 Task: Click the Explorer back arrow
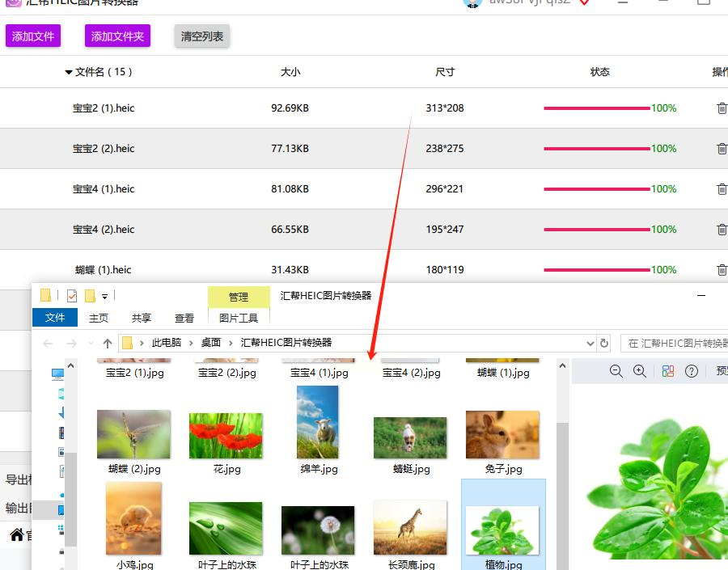tap(48, 344)
